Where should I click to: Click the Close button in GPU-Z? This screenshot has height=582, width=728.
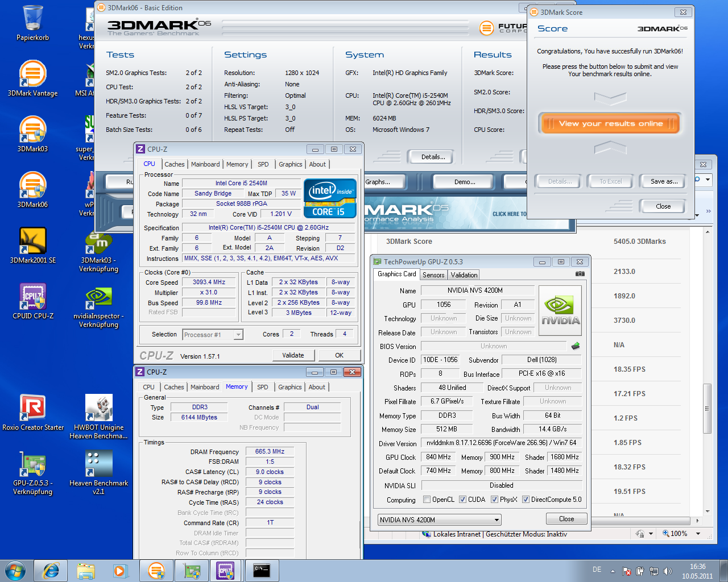pos(566,519)
